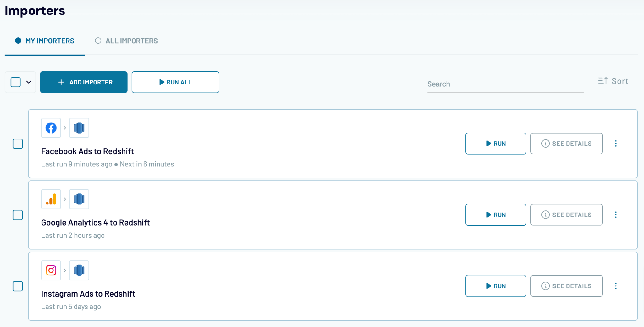Open See Details for Google Analytics 4 importer

pyautogui.click(x=566, y=215)
